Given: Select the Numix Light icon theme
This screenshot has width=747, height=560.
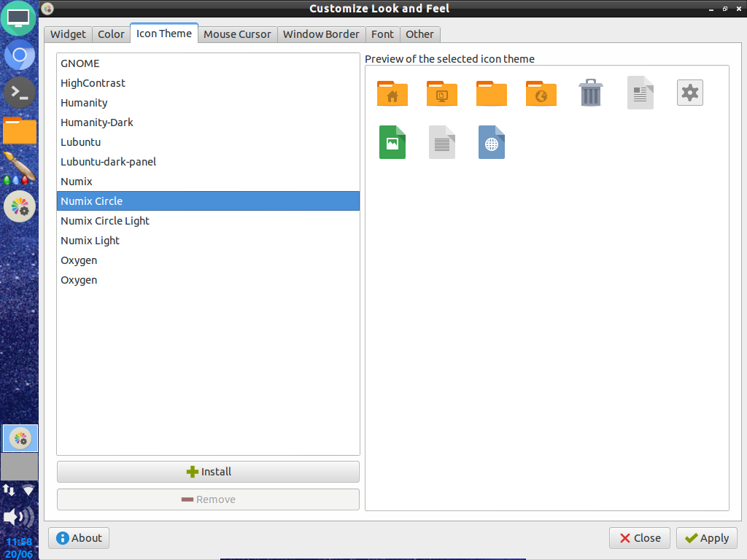Looking at the screenshot, I should (90, 240).
